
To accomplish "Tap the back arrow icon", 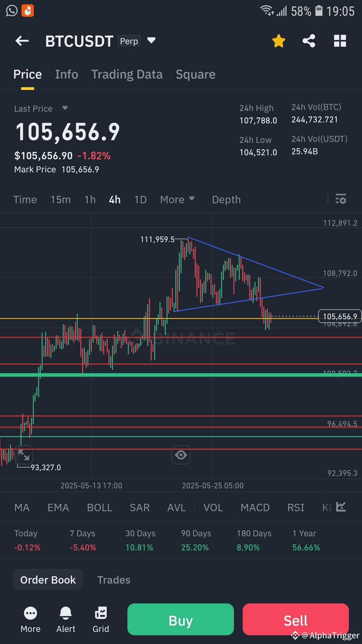I will [x=22, y=41].
